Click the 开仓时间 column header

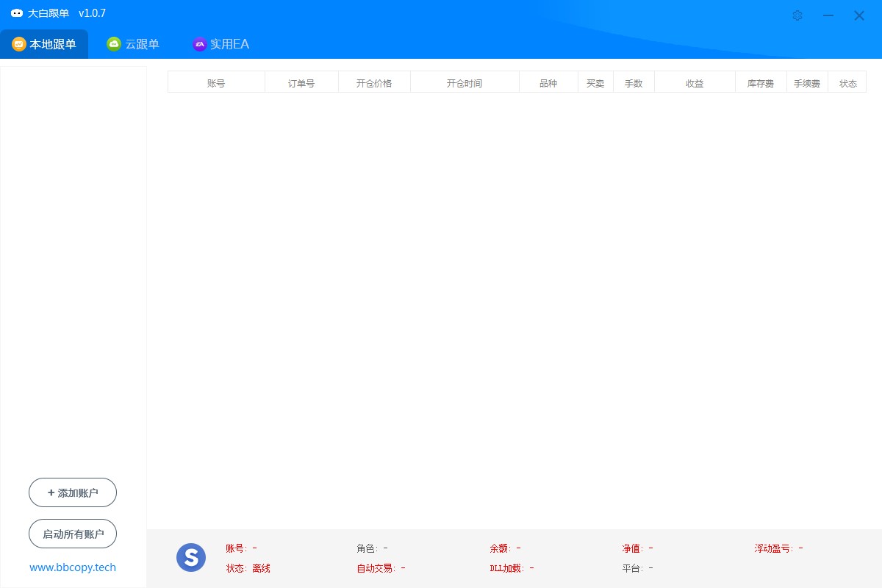coord(465,83)
